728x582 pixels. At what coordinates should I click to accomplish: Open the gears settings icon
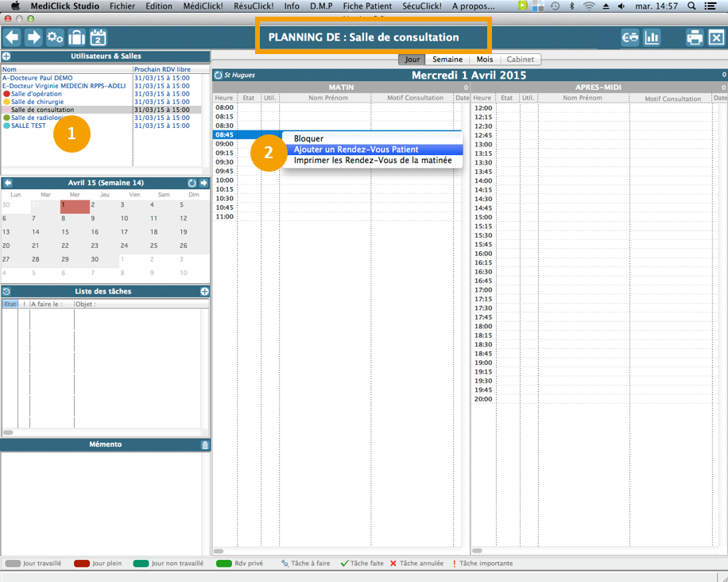click(x=55, y=37)
